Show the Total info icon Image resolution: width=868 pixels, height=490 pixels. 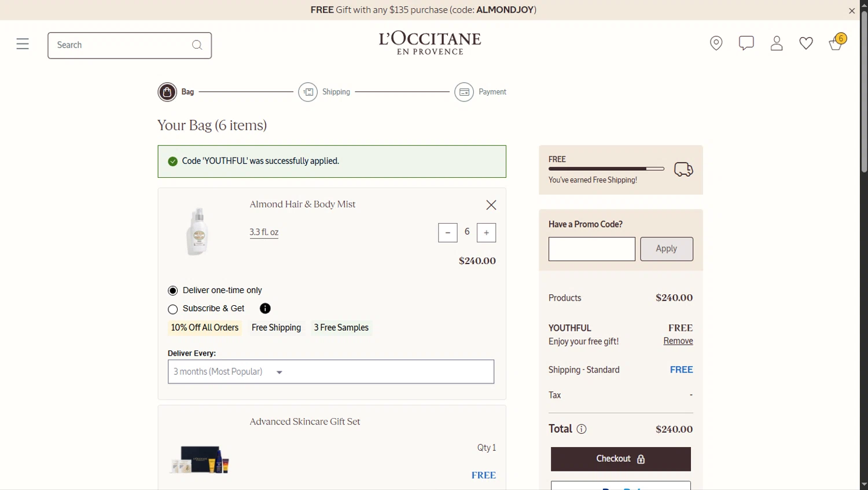(582, 429)
